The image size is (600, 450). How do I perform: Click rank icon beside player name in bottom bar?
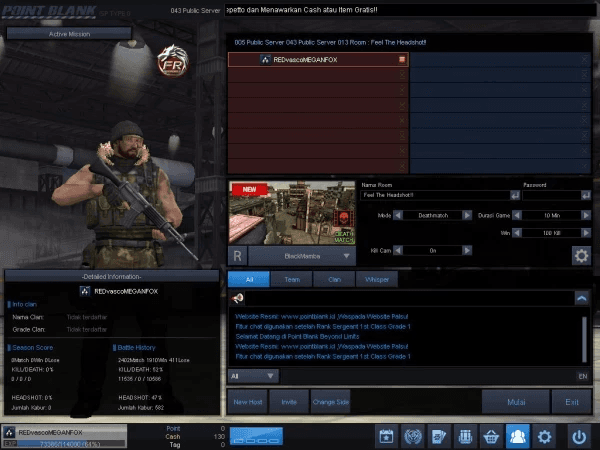pyautogui.click(x=10, y=432)
